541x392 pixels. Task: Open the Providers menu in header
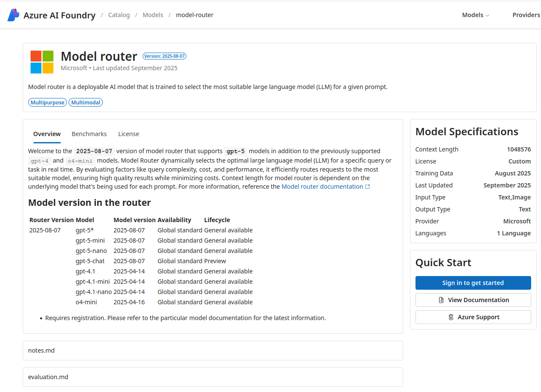pos(526,15)
